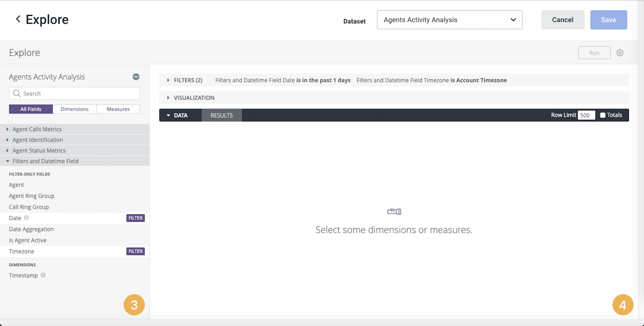Expand the Agent Calls Metrics section

click(x=37, y=129)
